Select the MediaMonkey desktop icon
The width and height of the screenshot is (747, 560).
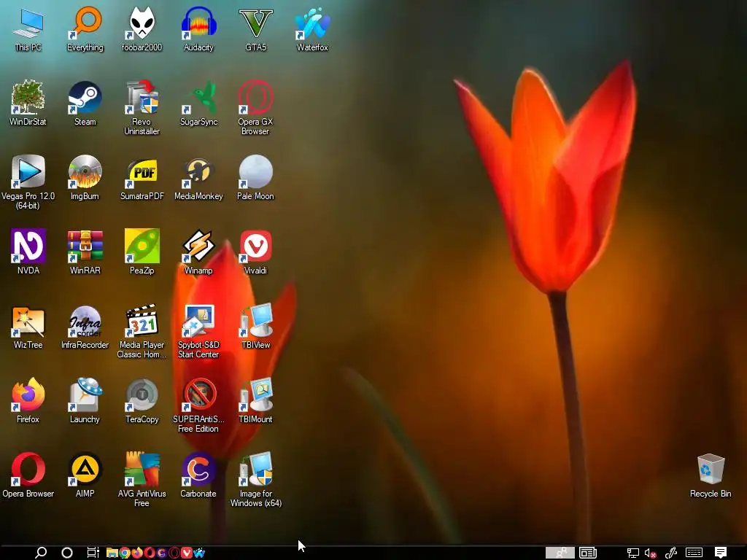tap(198, 178)
